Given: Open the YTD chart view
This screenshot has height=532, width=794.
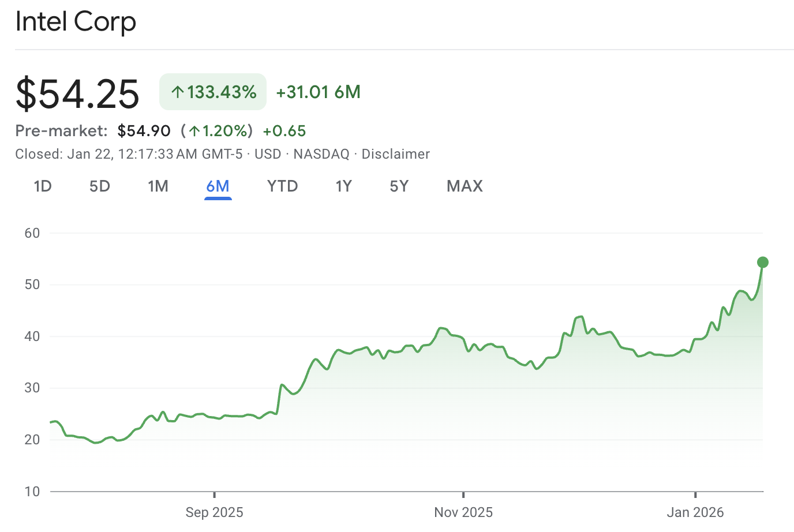Looking at the screenshot, I should coord(282,186).
